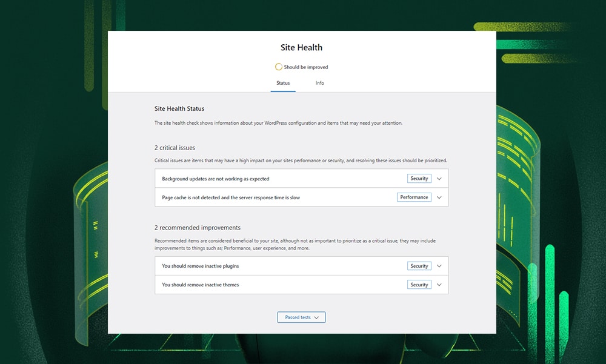
Task: Click the expand arrow on the inactive themes row
Action: [x=439, y=284]
